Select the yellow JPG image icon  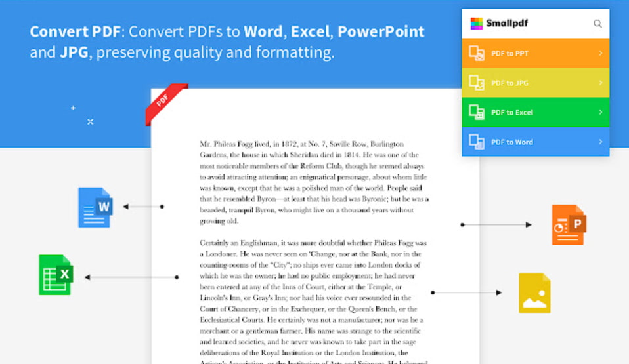(534, 293)
